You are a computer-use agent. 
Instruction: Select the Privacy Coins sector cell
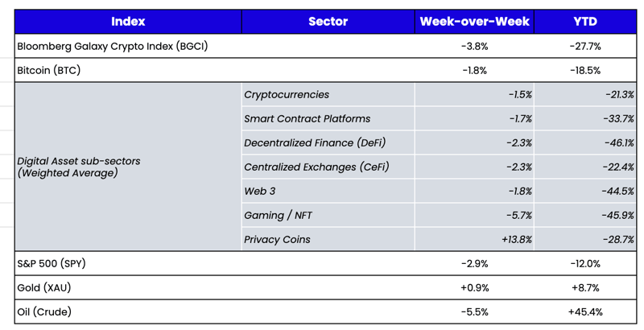(x=277, y=240)
